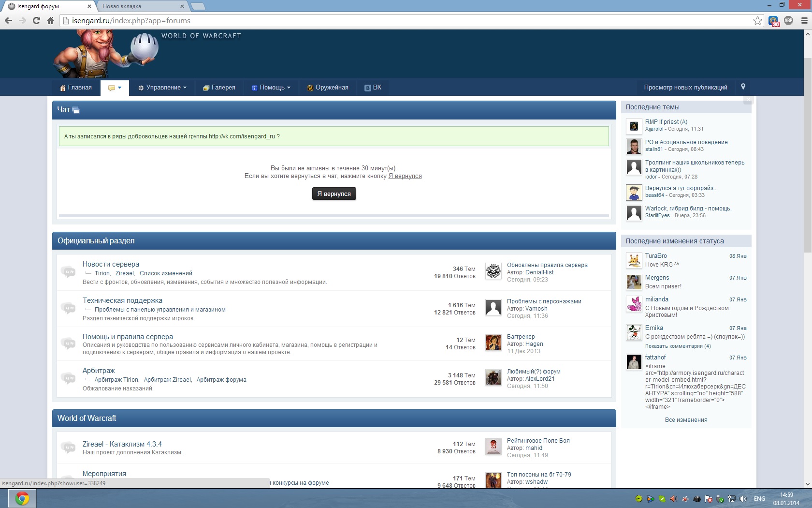
Task: Open browser home page icon
Action: point(50,20)
